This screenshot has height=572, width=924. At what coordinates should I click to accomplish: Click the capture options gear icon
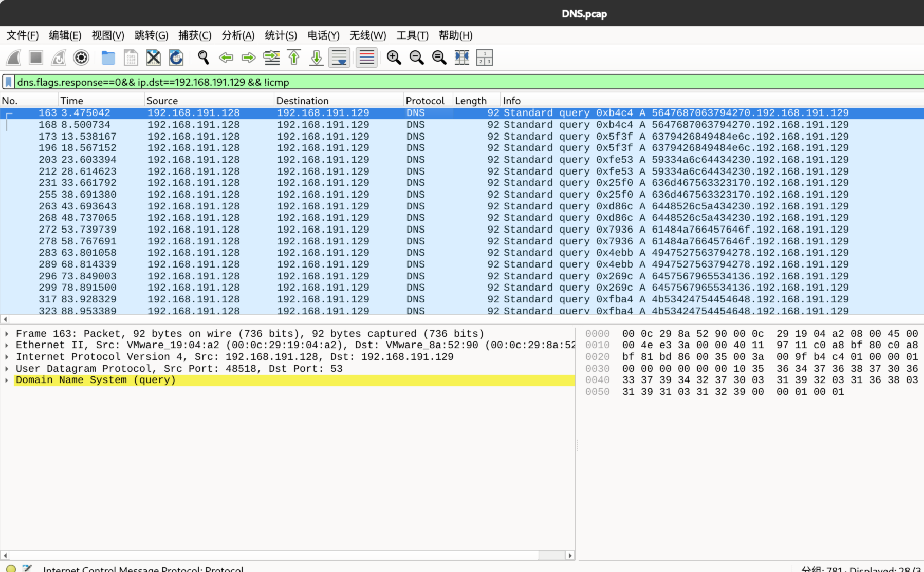point(81,58)
